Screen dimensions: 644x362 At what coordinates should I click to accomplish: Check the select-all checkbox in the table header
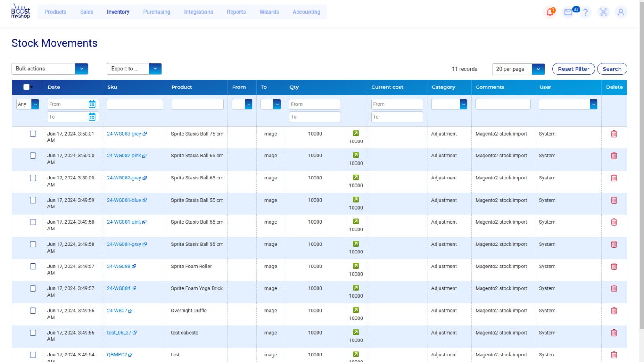(26, 87)
